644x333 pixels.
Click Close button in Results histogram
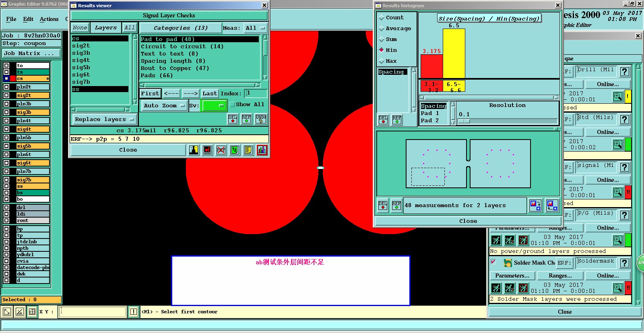(x=468, y=221)
